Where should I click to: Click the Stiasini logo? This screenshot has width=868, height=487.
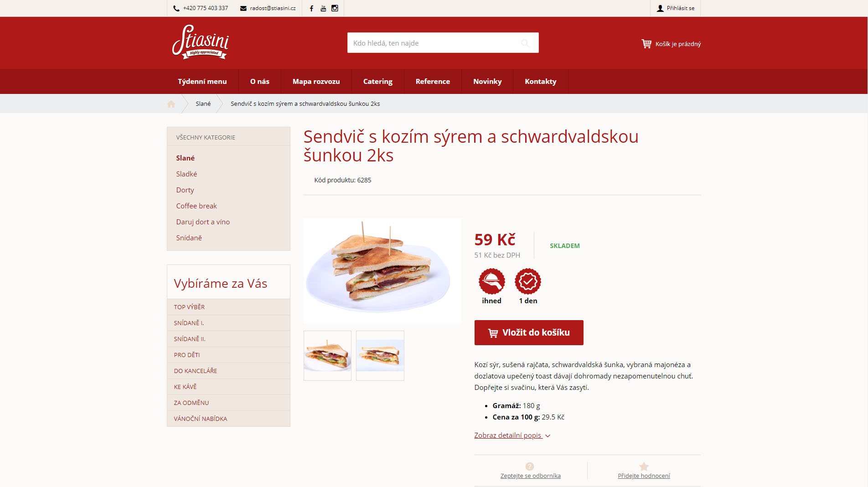(201, 42)
